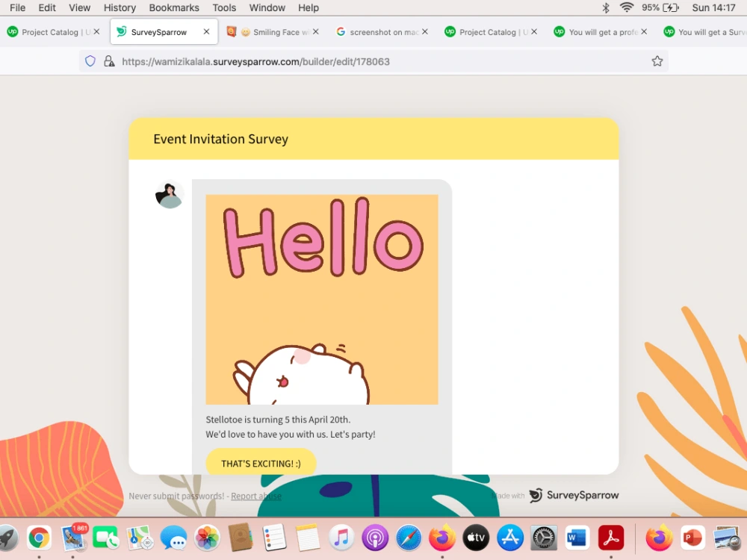
Task: Open Music from the dock
Action: point(341,538)
